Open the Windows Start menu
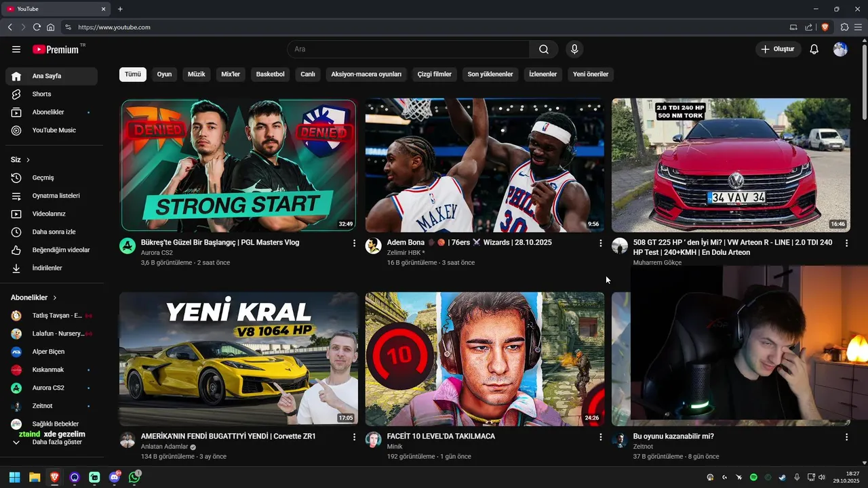Viewport: 868px width, 488px height. click(14, 477)
